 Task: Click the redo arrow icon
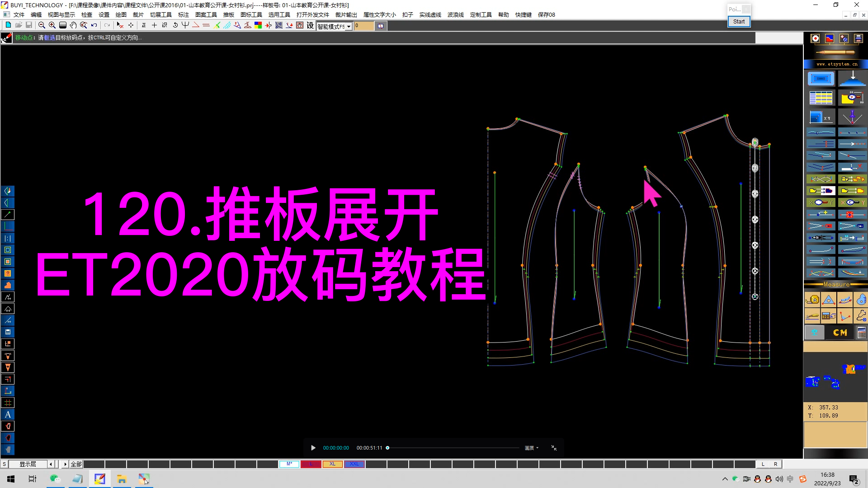[107, 25]
